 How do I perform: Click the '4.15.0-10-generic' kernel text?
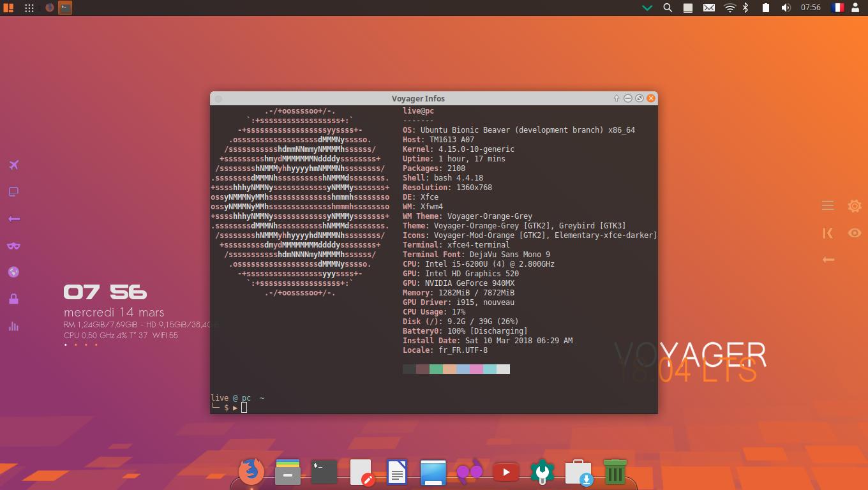click(476, 149)
